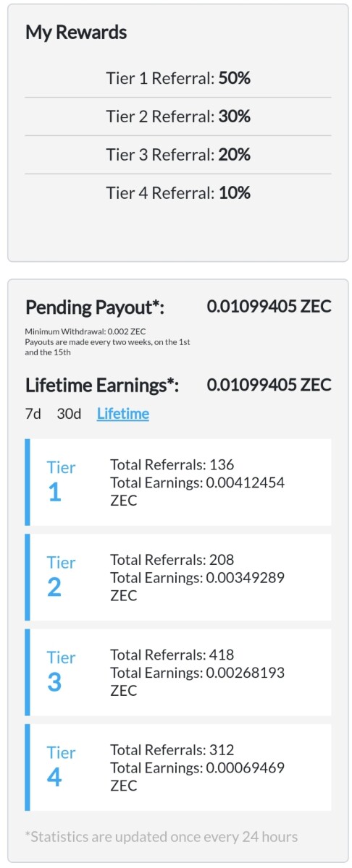This screenshot has height=868, width=352.
Task: Open the Tier 4 referrals card
Action: tap(178, 767)
